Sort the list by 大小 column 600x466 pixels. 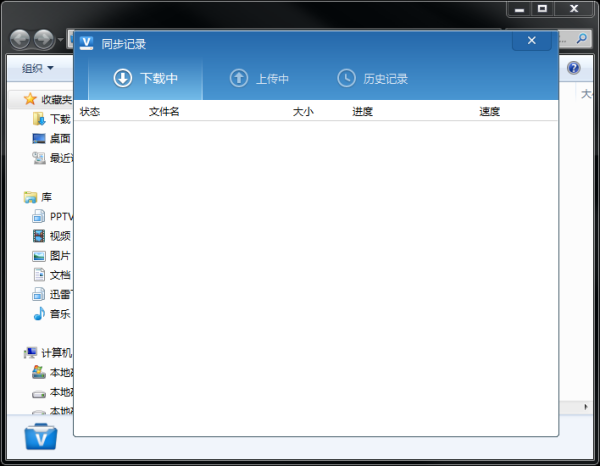(x=303, y=112)
